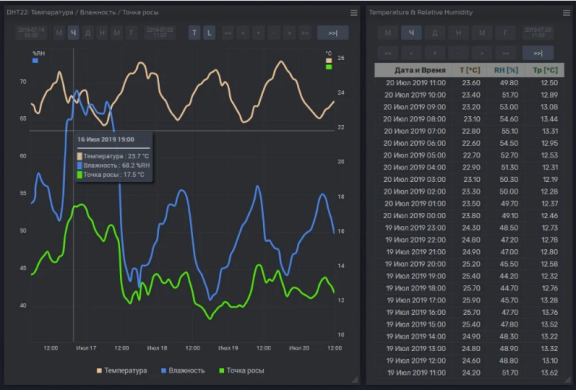Image resolution: width=576 pixels, height=390 pixels.
Task: Click dew point value 13.76 in table
Action: [550, 313]
